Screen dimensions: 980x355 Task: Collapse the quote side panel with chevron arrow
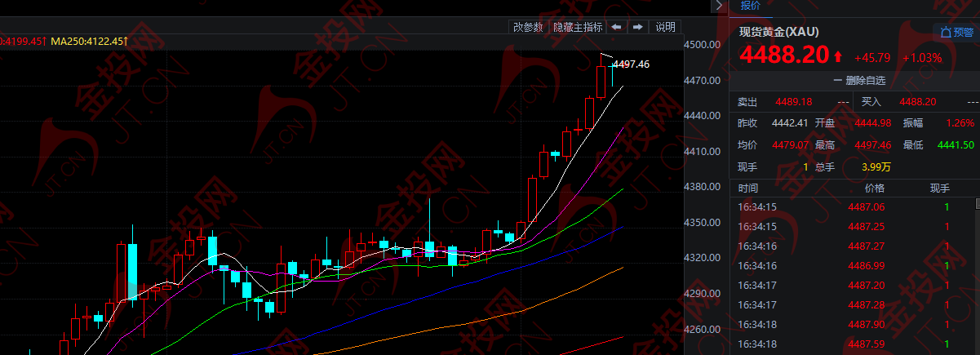718,6
